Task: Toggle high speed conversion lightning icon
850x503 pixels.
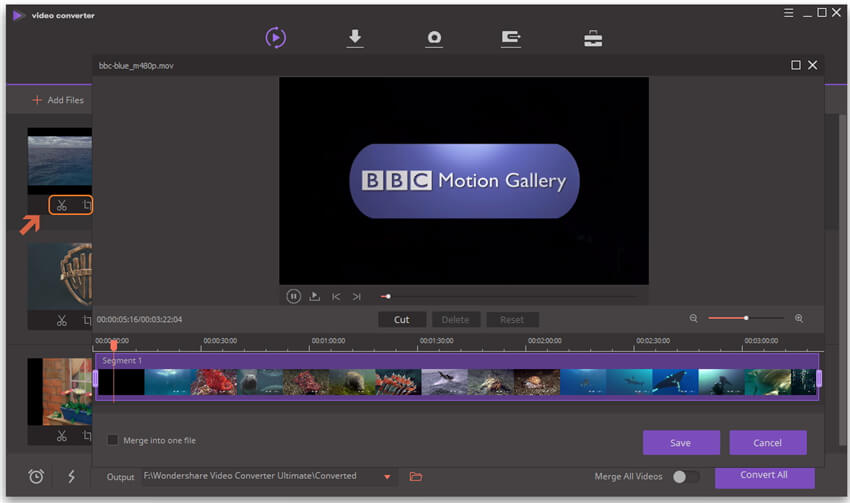Action: coord(71,476)
